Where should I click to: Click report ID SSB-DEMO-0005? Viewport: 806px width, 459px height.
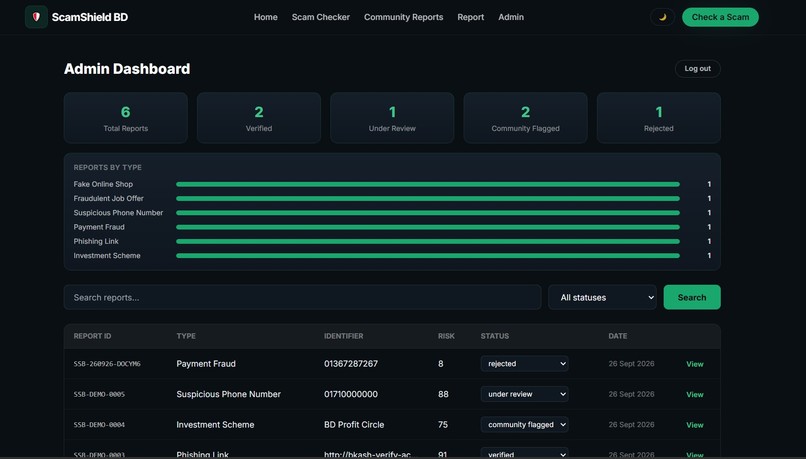(x=99, y=394)
